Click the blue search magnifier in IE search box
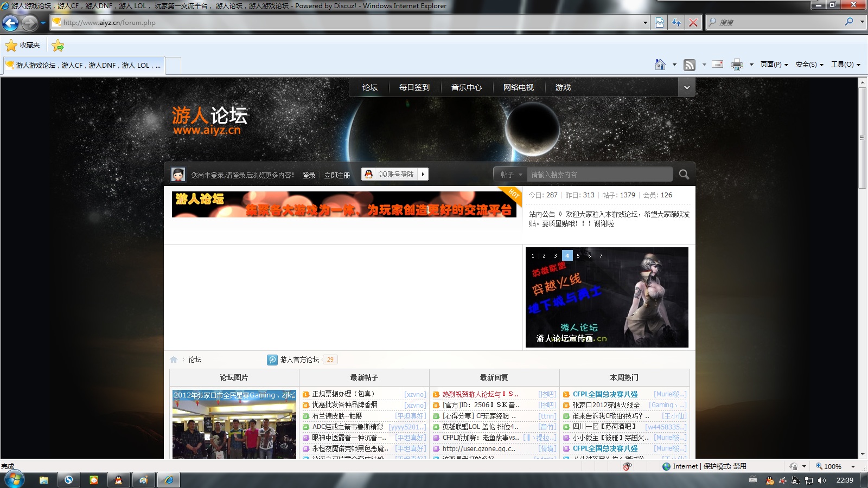 pyautogui.click(x=849, y=22)
